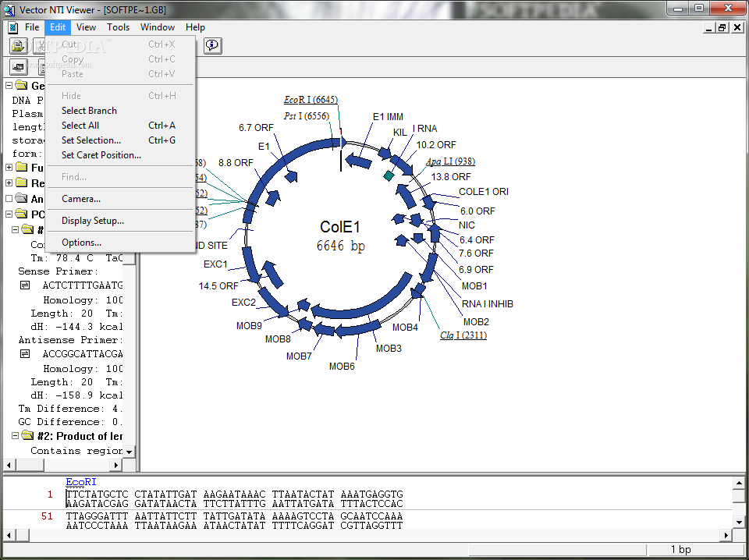Click the Pst I (6556) site label

click(306, 116)
